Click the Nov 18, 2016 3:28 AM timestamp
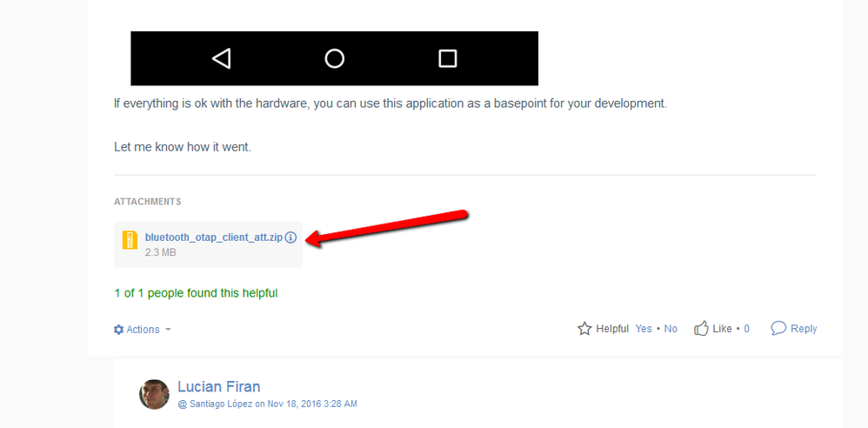This screenshot has height=428, width=868. coord(312,405)
